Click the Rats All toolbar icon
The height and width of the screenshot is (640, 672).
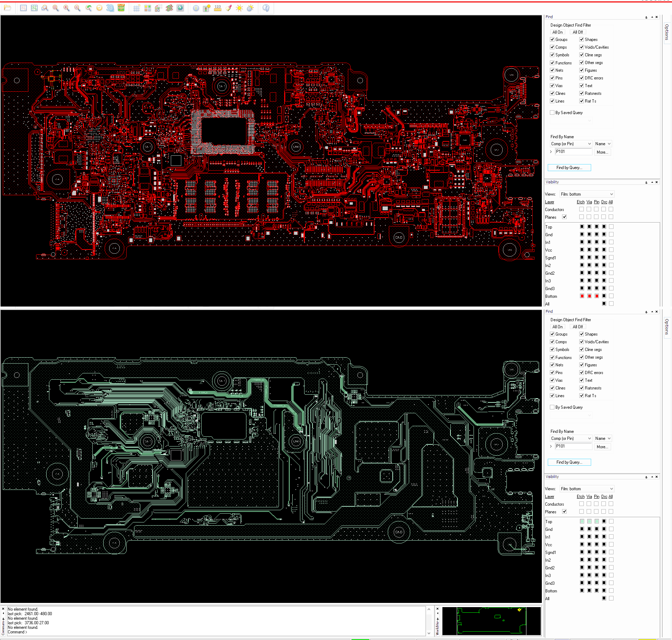coord(34,8)
